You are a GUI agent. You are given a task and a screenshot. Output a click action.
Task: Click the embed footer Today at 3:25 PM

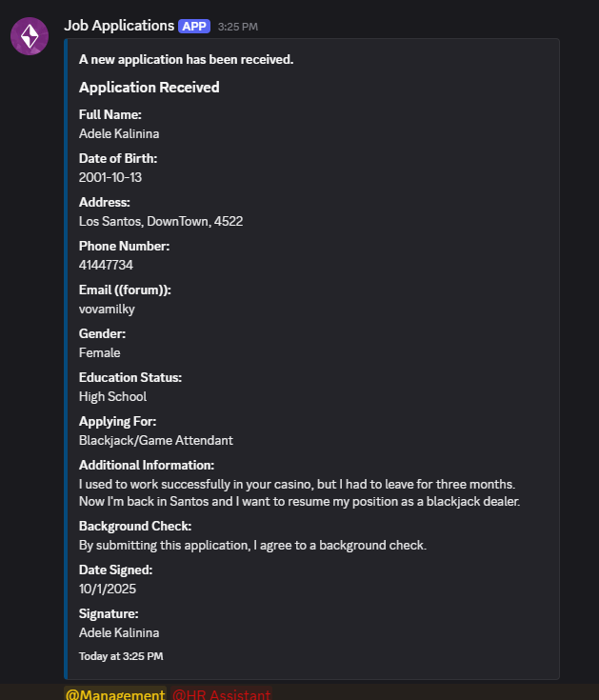click(121, 656)
